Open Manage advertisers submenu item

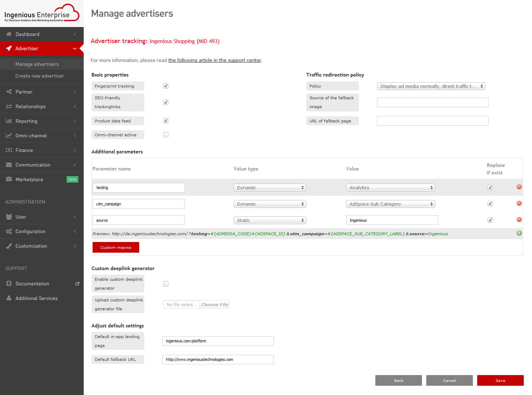pos(37,64)
